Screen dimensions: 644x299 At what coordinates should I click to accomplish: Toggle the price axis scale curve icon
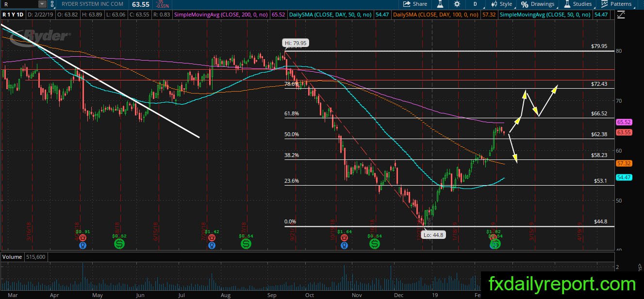tap(621, 15)
